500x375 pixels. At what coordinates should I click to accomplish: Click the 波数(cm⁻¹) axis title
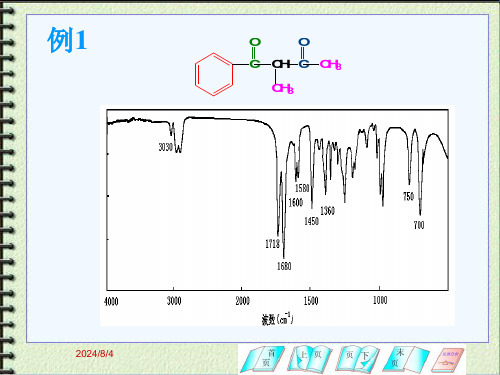tap(277, 319)
